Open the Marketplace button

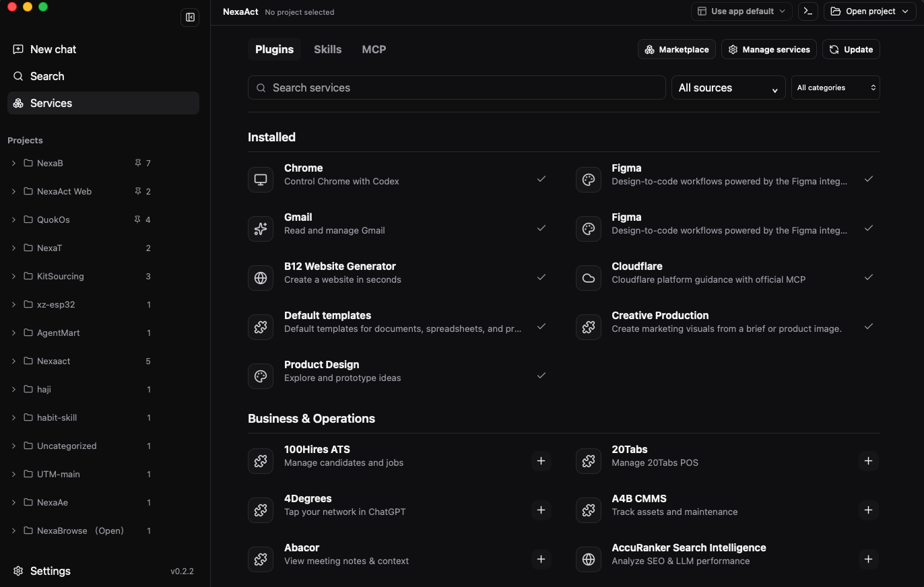click(677, 49)
